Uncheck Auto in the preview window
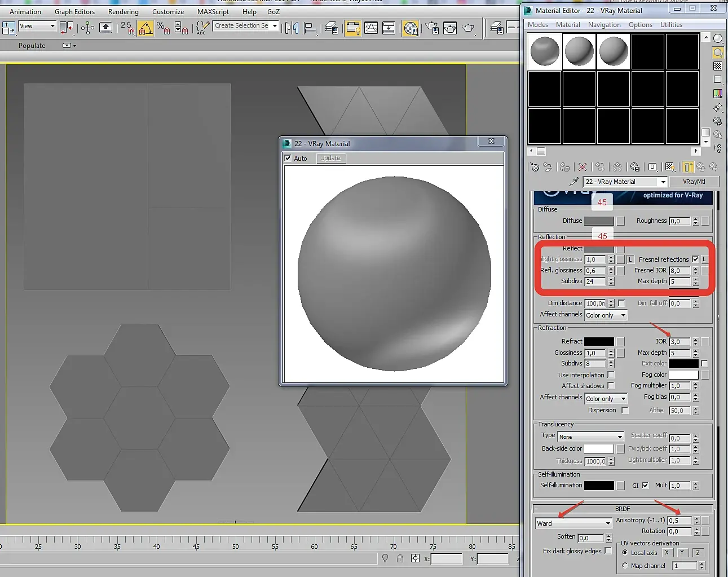Image resolution: width=728 pixels, height=577 pixels. click(288, 158)
